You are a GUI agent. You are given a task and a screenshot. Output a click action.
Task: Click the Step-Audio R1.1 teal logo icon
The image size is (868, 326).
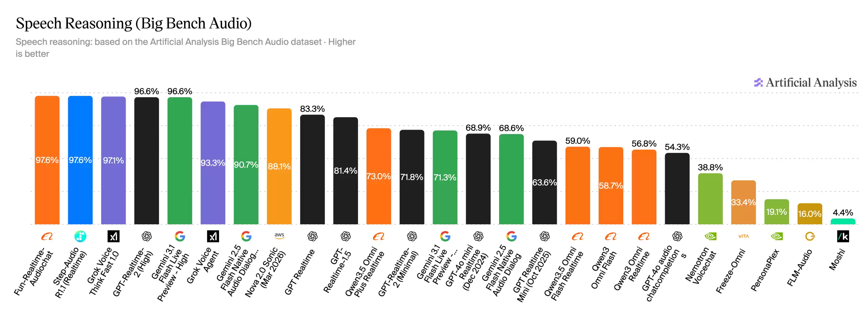[x=80, y=236]
